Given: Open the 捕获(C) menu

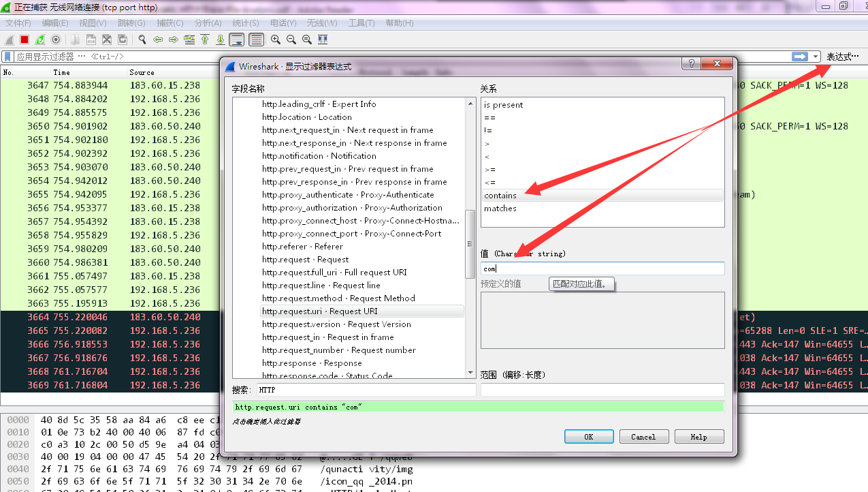Looking at the screenshot, I should (x=170, y=23).
